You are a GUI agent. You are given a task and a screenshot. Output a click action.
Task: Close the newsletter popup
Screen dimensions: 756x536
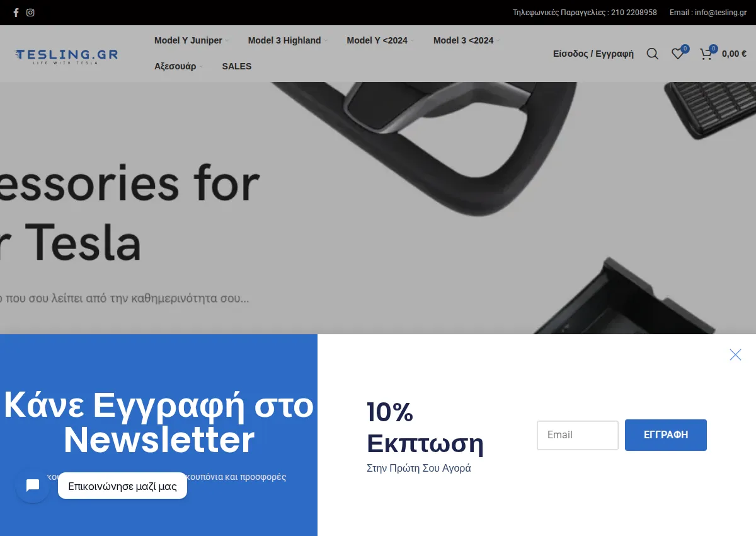(735, 354)
